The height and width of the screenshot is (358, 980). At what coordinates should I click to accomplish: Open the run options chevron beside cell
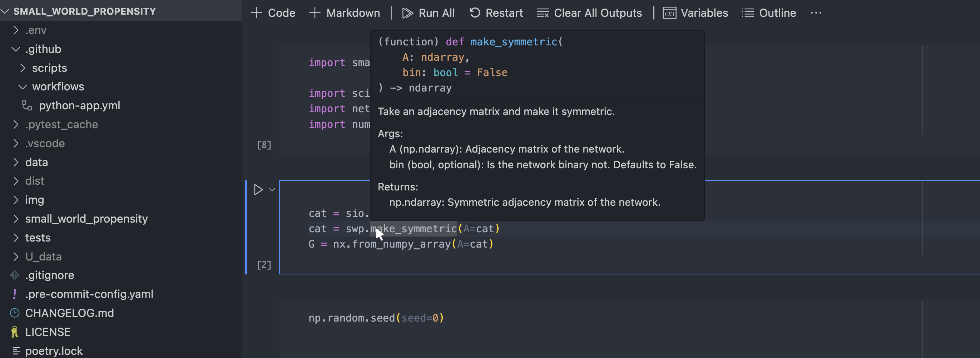pos(272,189)
